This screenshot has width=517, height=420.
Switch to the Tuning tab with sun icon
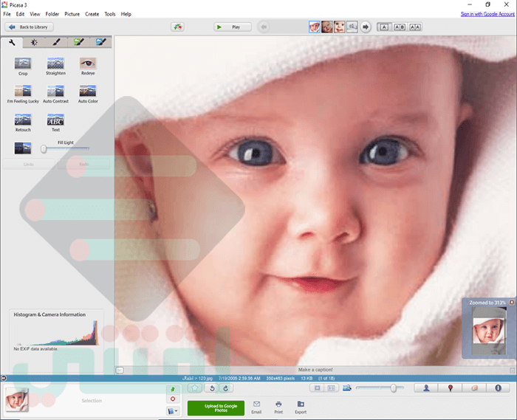(x=34, y=42)
